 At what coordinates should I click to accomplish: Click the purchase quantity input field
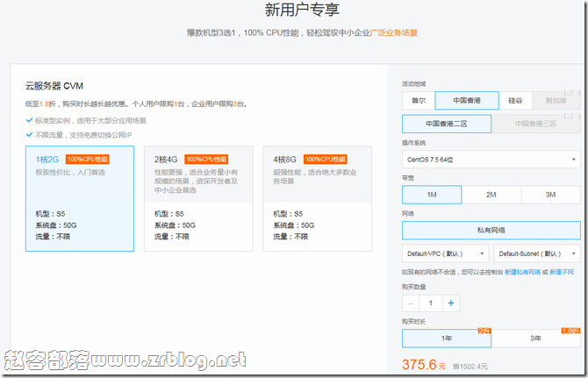[431, 303]
